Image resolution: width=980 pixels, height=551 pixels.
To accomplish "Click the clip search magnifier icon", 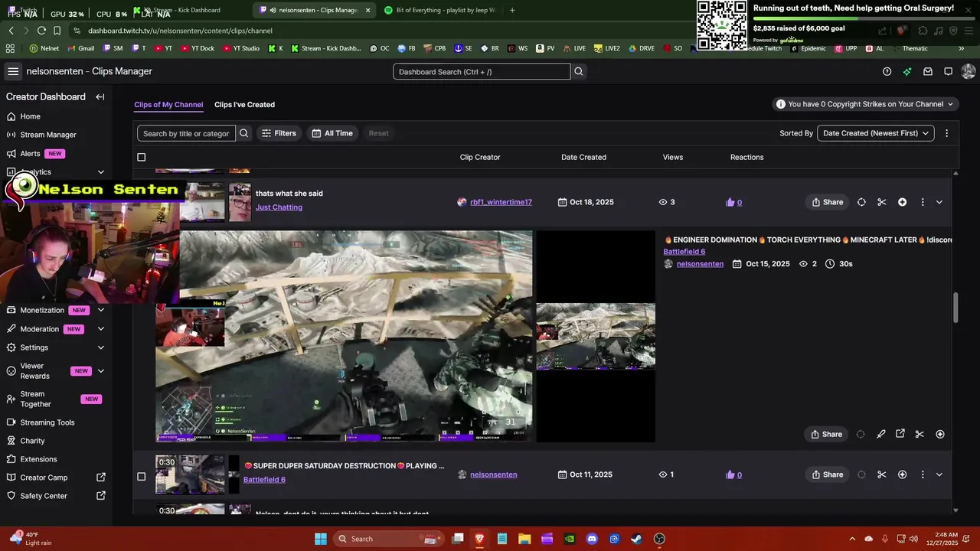I will click(x=243, y=133).
